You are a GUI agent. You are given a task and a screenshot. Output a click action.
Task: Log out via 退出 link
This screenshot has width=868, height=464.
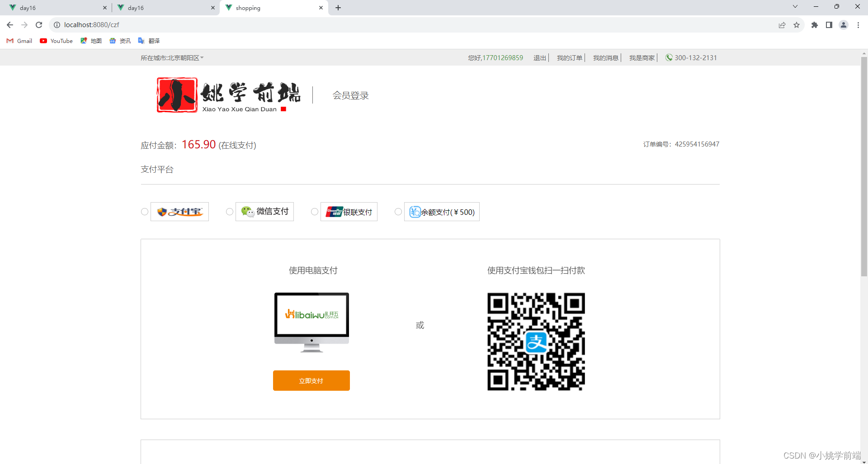[x=540, y=58]
